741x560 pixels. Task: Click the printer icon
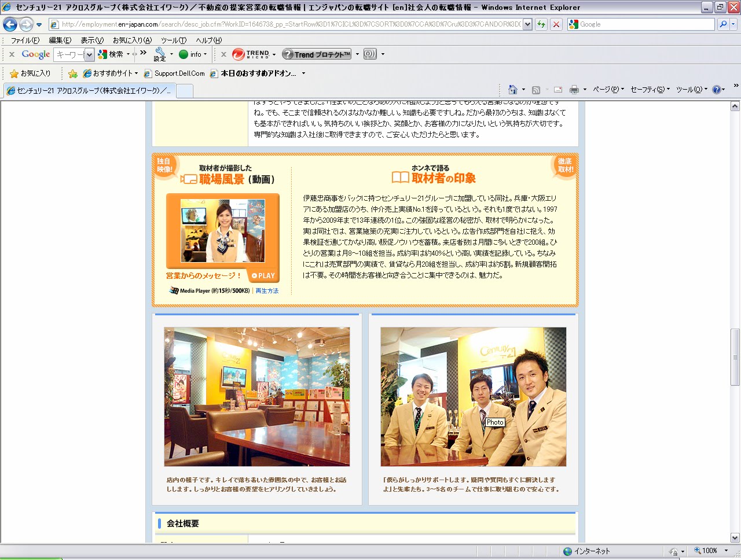pos(574,90)
